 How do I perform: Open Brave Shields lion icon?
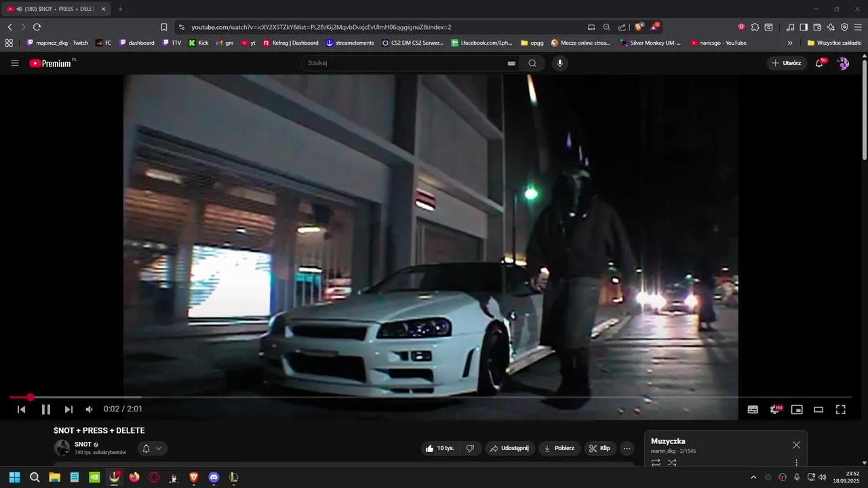[639, 27]
